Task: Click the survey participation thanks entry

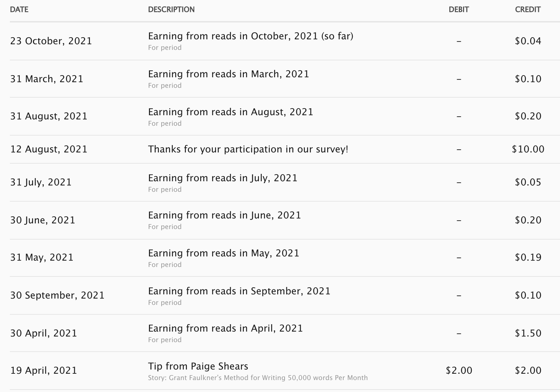Action: coord(248,149)
